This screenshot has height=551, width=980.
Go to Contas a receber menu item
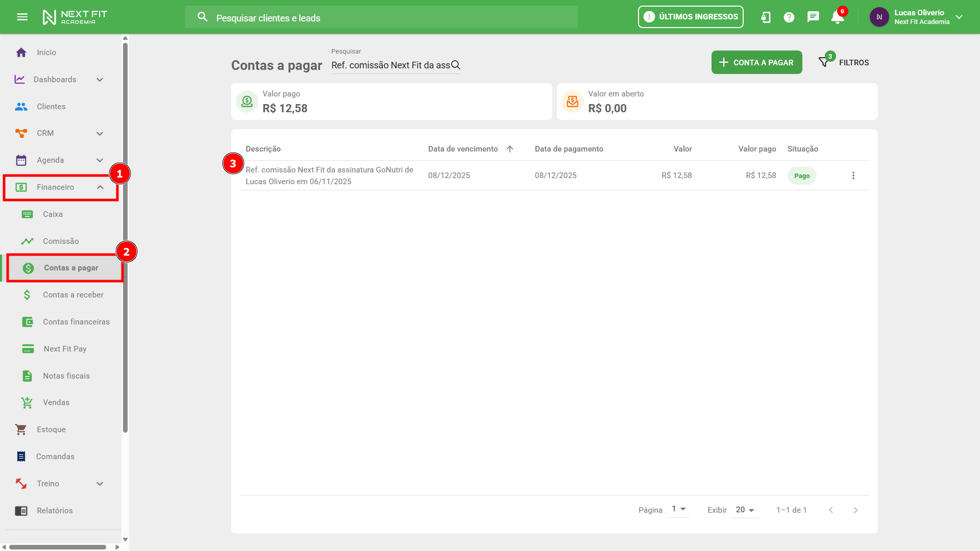click(x=73, y=295)
